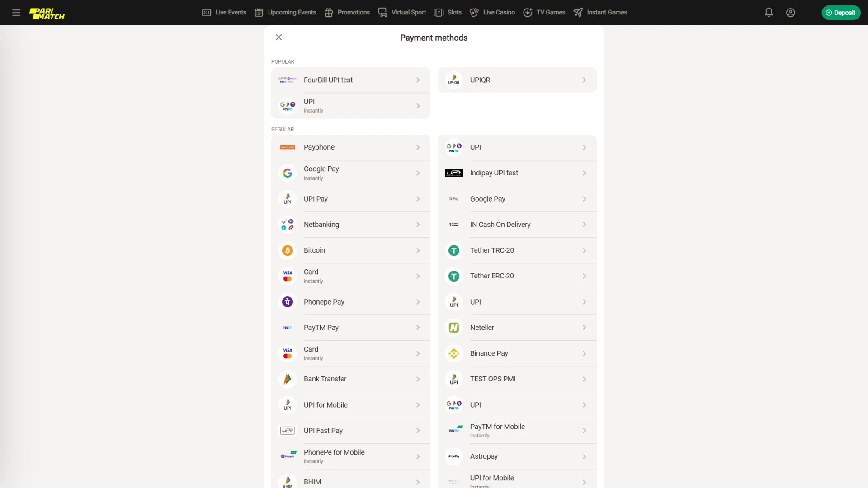Click the UPI instantly popular method
The height and width of the screenshot is (488, 868).
350,105
